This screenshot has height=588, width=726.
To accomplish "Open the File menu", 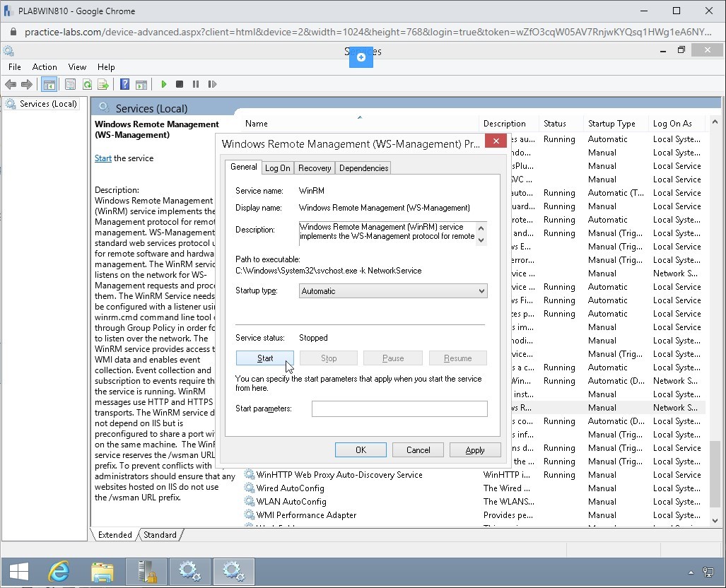I will click(x=15, y=67).
